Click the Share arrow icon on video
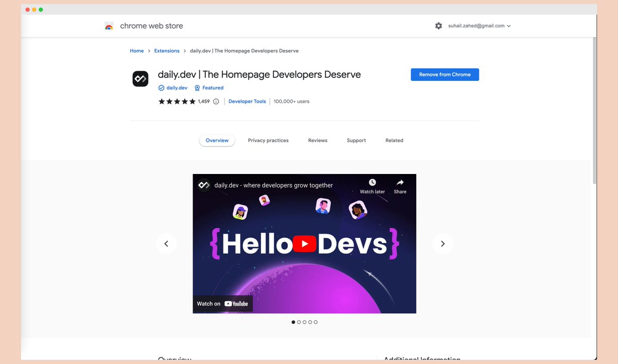The width and height of the screenshot is (618, 364). point(400,183)
